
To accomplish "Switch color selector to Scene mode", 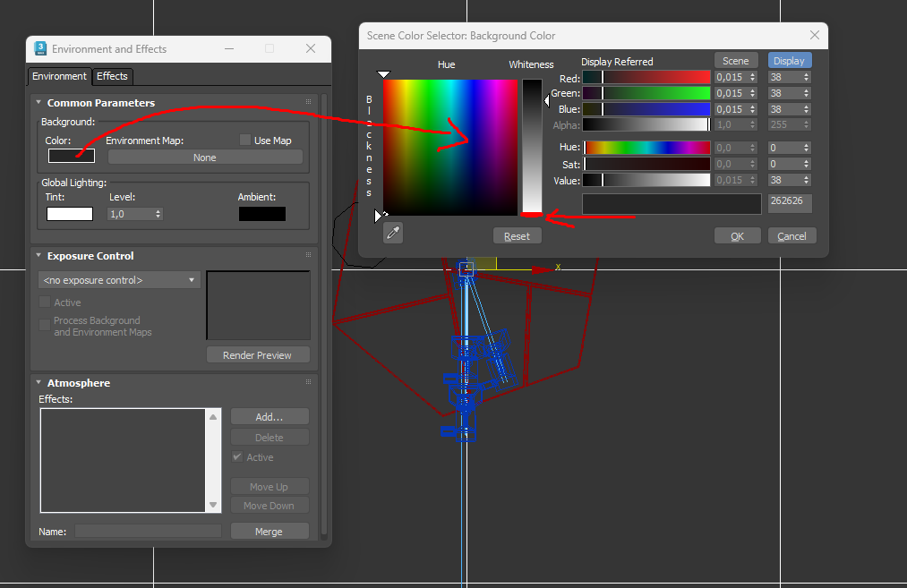I will tap(736, 61).
